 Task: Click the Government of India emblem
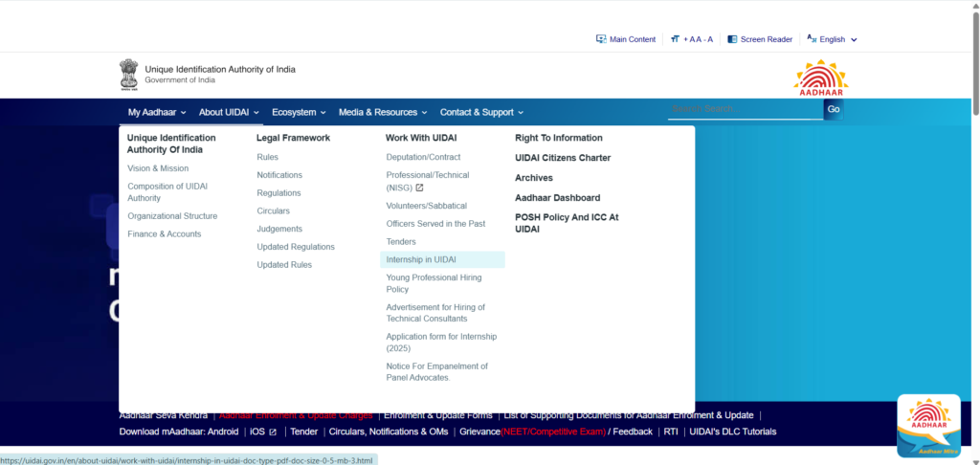click(129, 75)
